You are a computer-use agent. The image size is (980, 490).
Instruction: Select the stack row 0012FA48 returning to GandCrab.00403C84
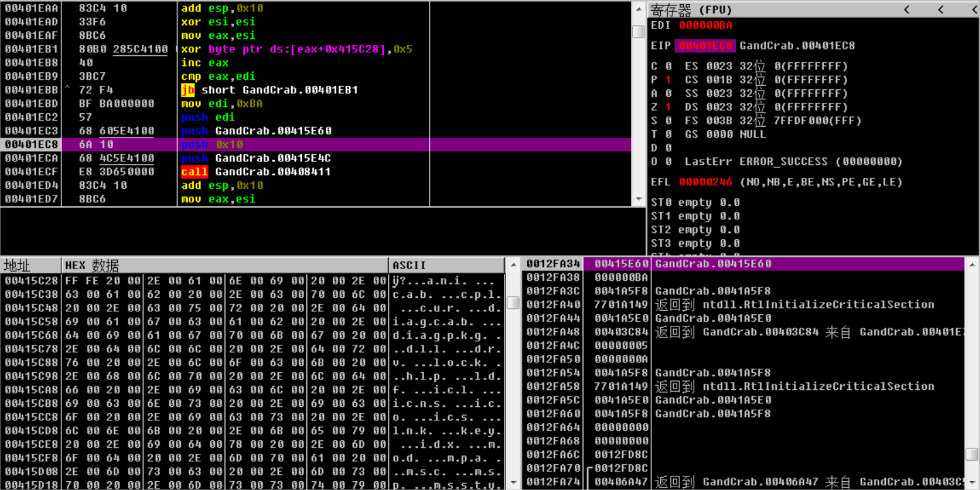point(744,332)
